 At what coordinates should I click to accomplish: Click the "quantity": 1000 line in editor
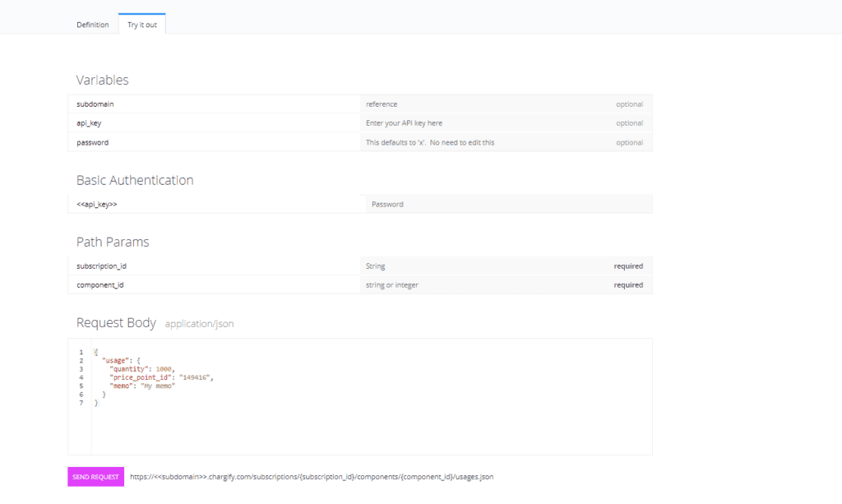141,369
